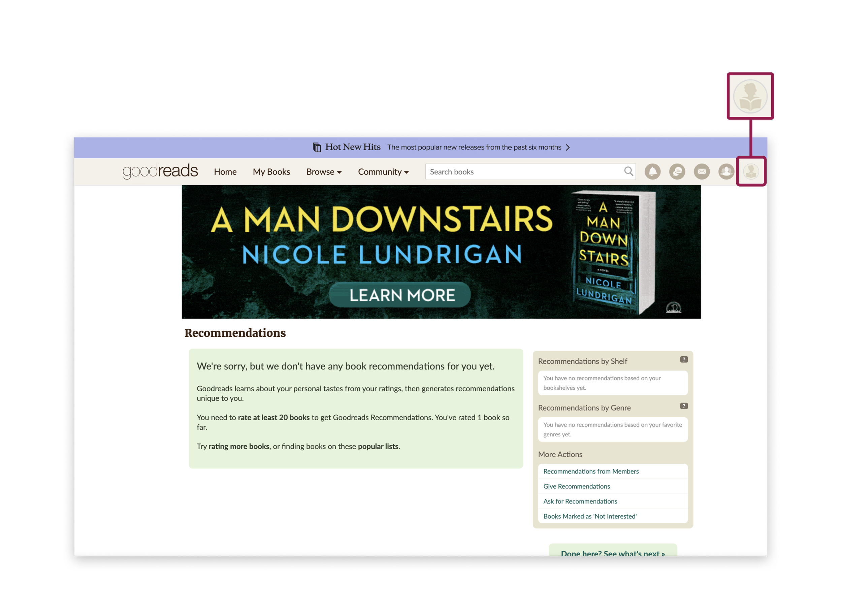Click 'You have no recommendations based on your bookshelves' text
The height and width of the screenshot is (616, 842).
tap(602, 383)
